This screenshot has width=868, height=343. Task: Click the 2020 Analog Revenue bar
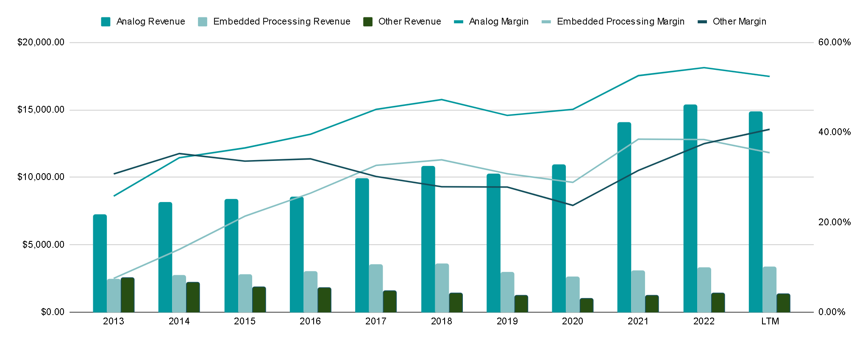(559, 238)
